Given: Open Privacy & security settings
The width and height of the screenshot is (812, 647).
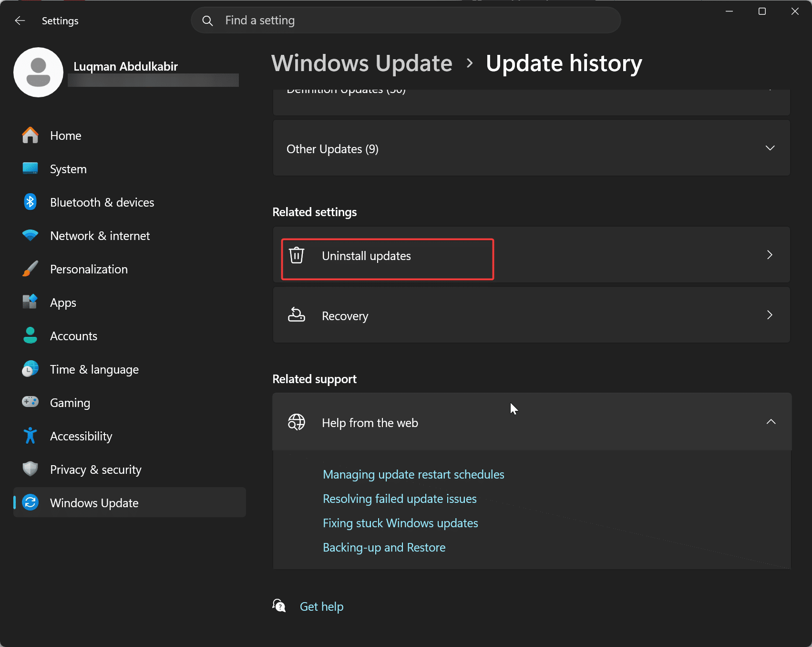Looking at the screenshot, I should click(130, 470).
